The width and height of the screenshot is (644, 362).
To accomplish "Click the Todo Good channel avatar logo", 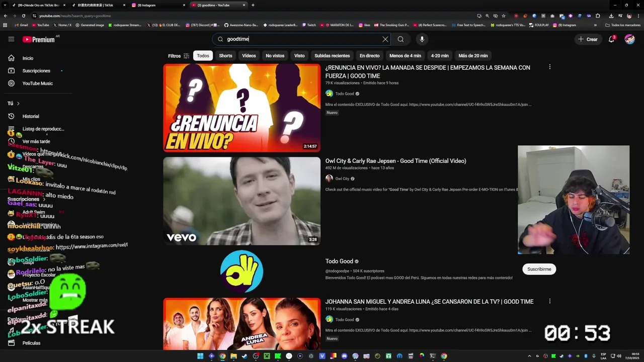I will (x=242, y=271).
